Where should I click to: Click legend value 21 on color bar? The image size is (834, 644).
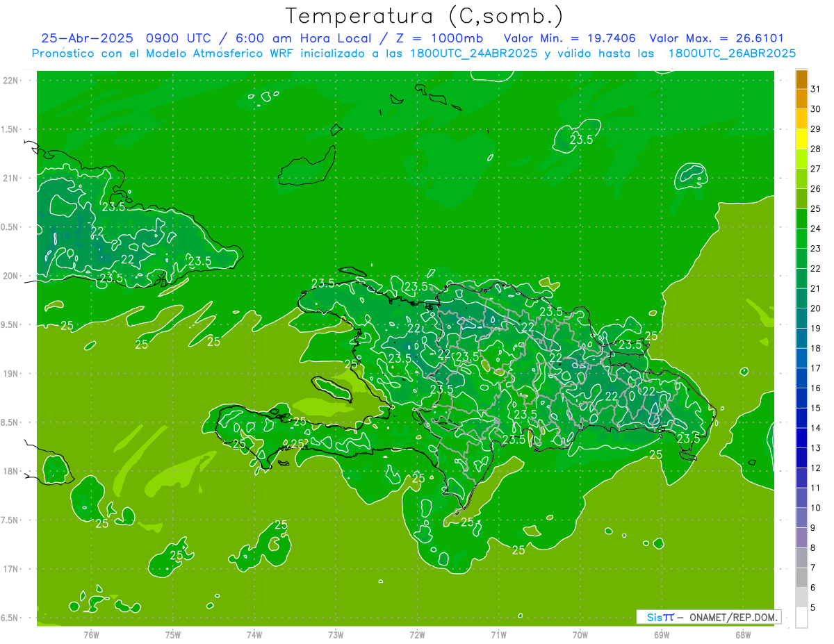click(x=816, y=289)
